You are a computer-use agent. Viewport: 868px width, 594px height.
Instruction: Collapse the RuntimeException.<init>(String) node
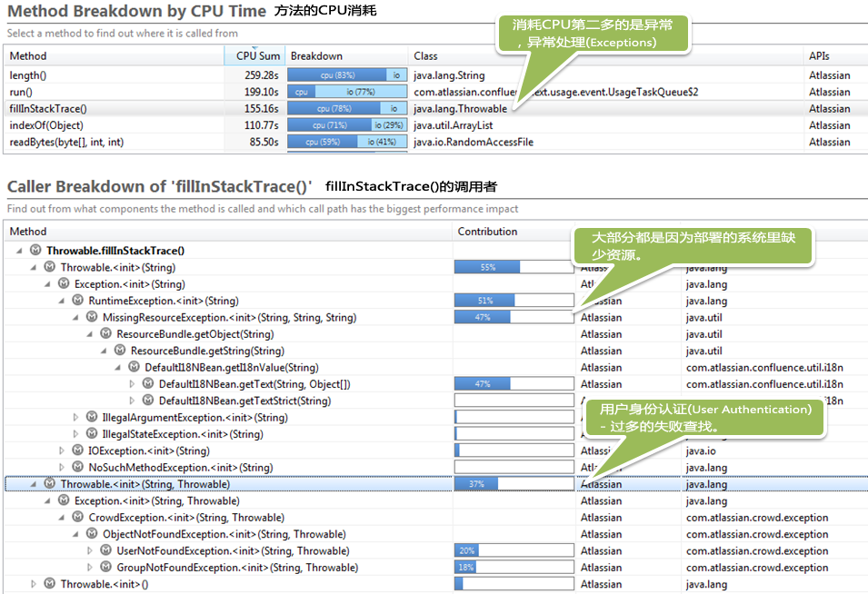pos(62,301)
